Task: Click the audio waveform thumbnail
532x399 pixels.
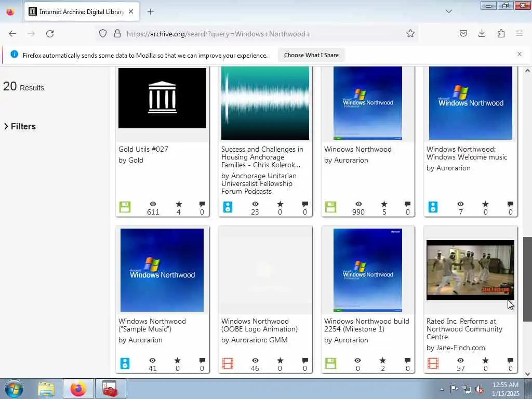Action: click(265, 103)
